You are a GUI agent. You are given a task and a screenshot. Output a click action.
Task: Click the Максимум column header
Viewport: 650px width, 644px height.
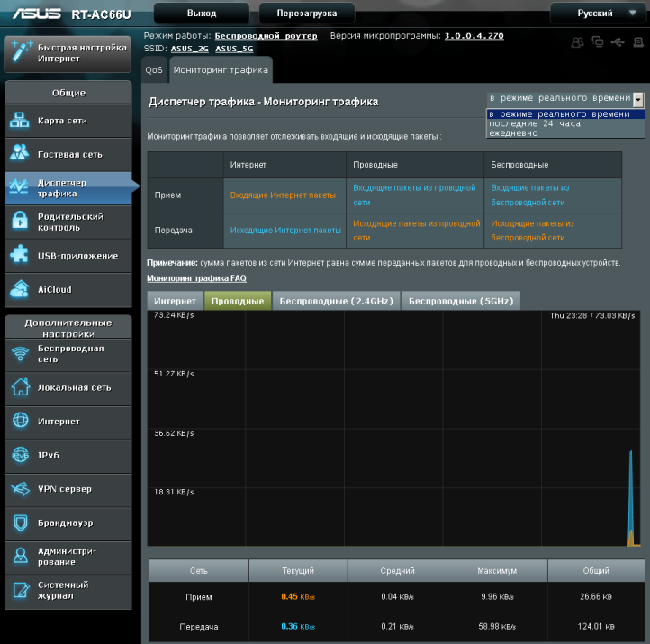(497, 571)
